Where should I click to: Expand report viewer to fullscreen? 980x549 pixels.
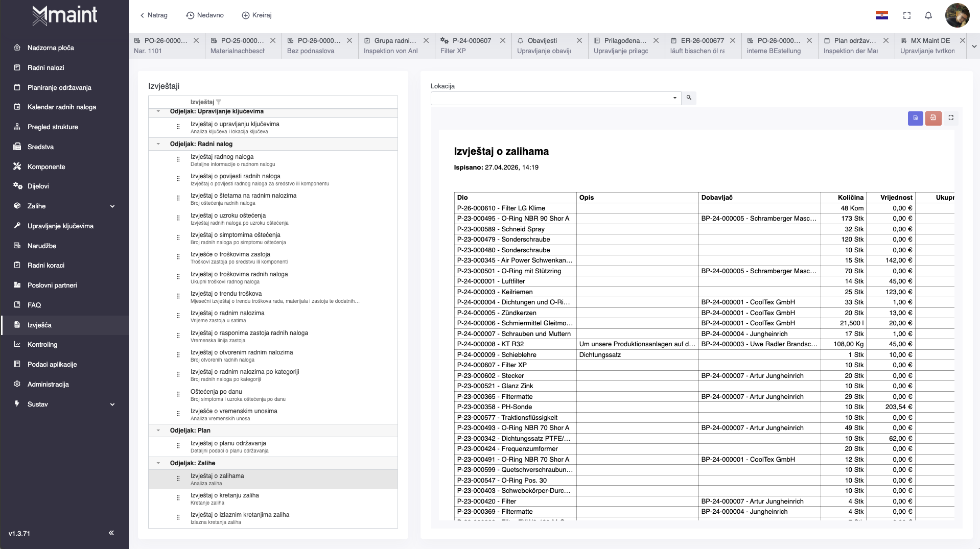(x=951, y=118)
